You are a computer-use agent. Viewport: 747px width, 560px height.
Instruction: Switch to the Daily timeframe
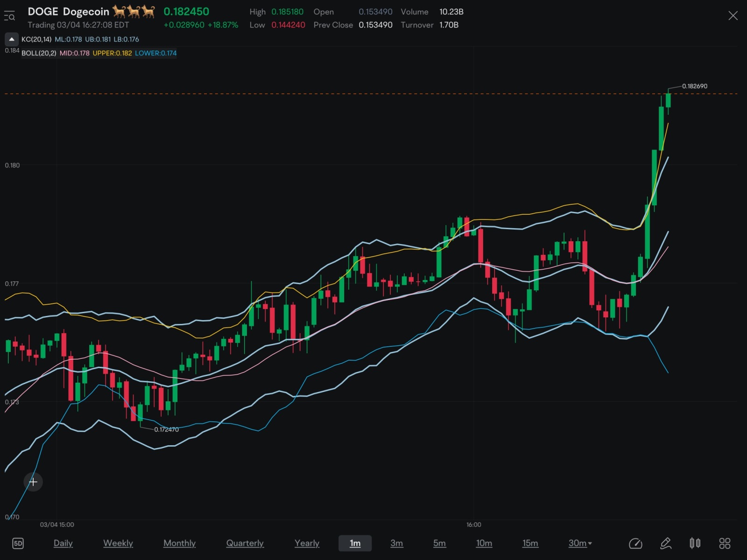coord(63,543)
